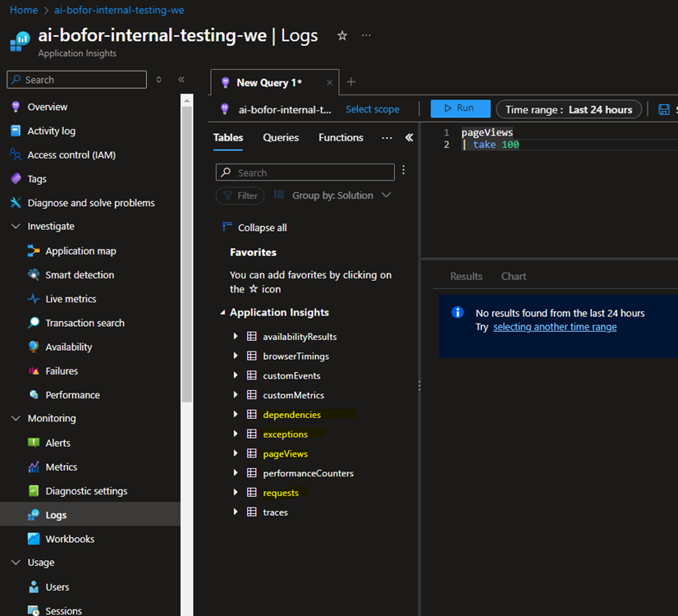The height and width of the screenshot is (616, 678).
Task: Click the save query icon
Action: click(664, 109)
